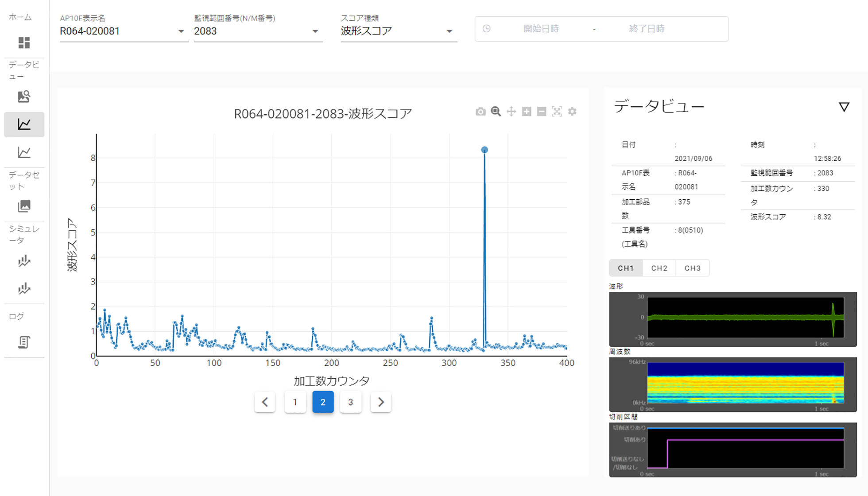This screenshot has height=496, width=868.
Task: Go to page 3 of the chart
Action: 350,402
